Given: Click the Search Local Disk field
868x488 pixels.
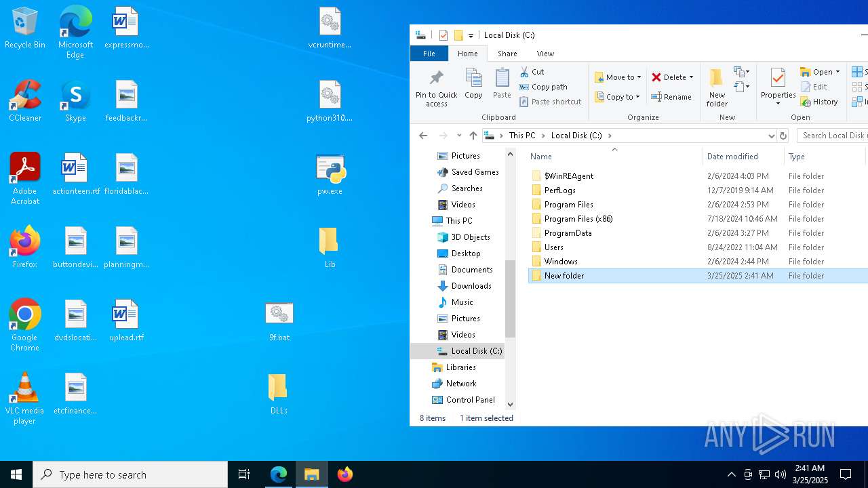Looking at the screenshot, I should (x=833, y=136).
